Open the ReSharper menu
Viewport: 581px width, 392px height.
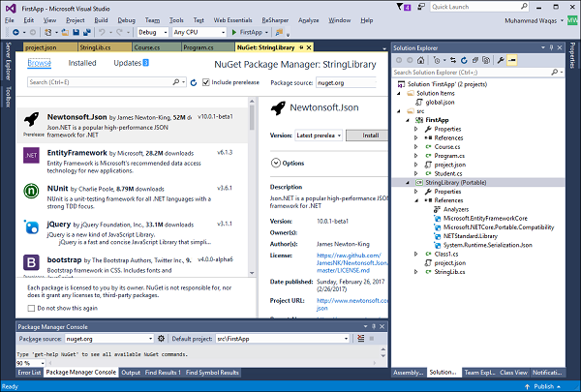(x=275, y=20)
